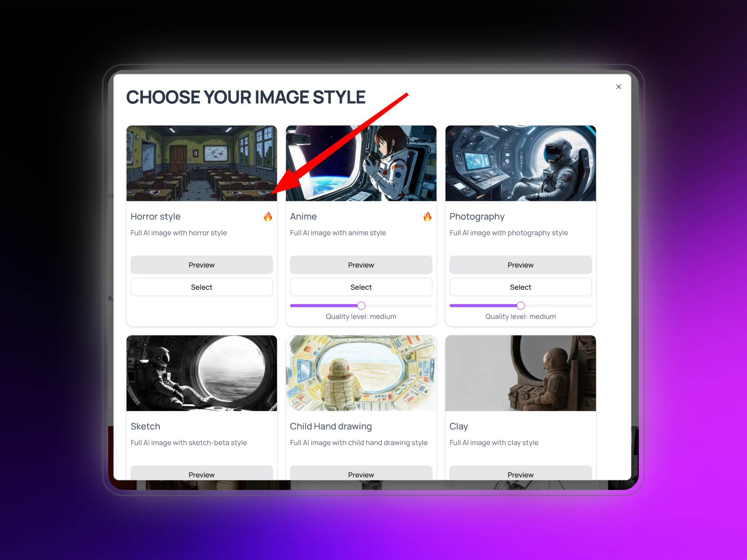
Task: Preview the Anime style
Action: (x=361, y=265)
